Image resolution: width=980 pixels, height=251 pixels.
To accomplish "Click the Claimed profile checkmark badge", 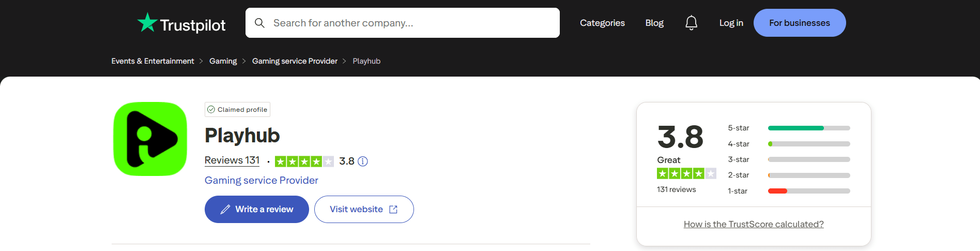I will [211, 110].
